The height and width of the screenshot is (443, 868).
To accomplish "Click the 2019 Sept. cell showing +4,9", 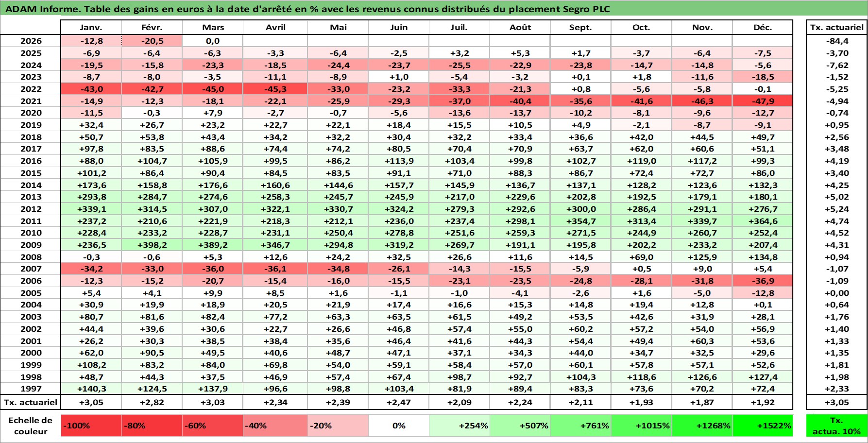I will coord(581,125).
